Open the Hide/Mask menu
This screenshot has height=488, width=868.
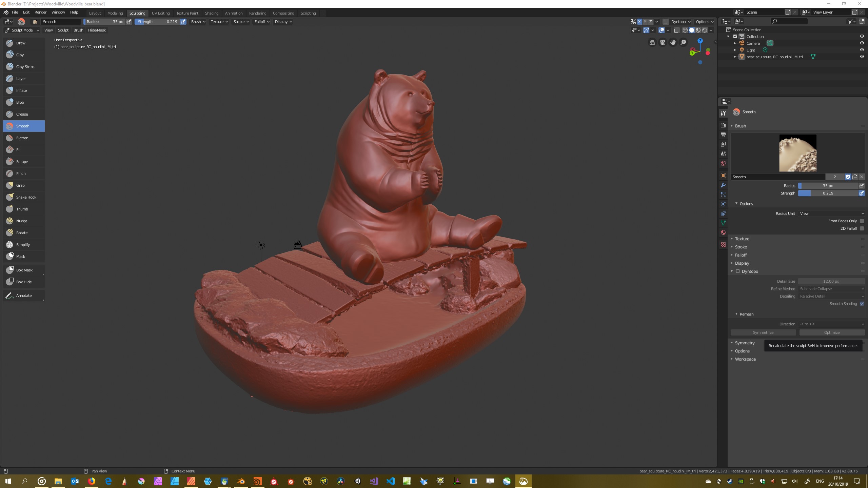coord(97,30)
